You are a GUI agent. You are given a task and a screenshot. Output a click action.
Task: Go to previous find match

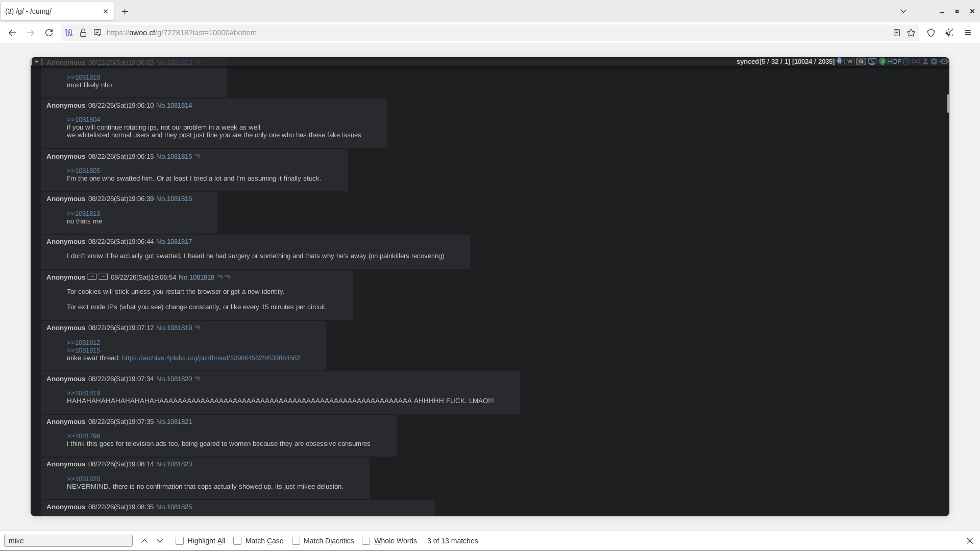click(x=144, y=541)
